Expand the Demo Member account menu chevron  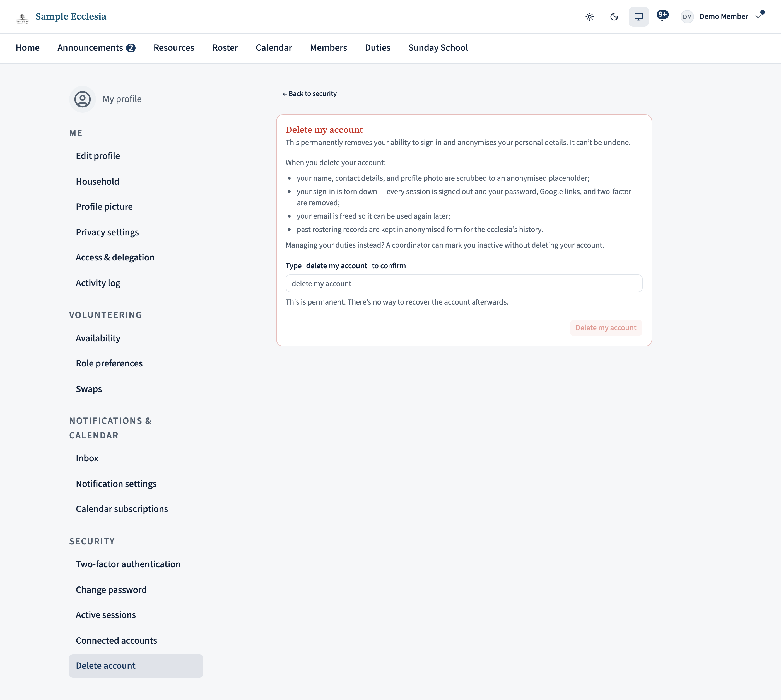pyautogui.click(x=758, y=16)
